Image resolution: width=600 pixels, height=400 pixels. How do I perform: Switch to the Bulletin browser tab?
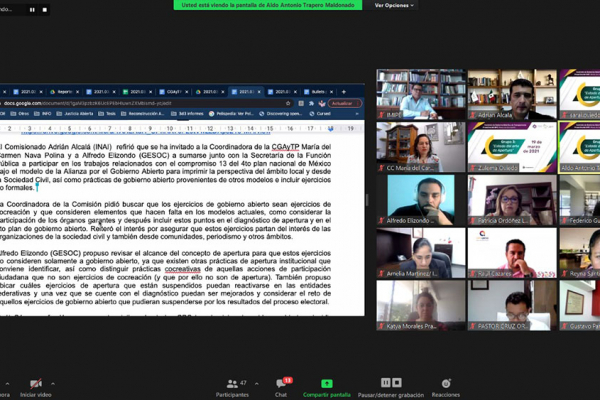[317, 92]
